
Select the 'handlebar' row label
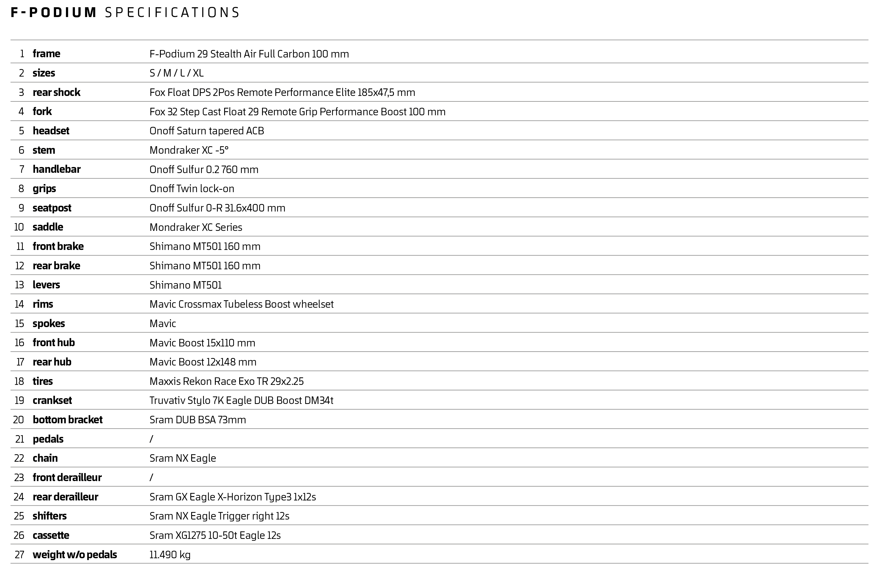56,169
